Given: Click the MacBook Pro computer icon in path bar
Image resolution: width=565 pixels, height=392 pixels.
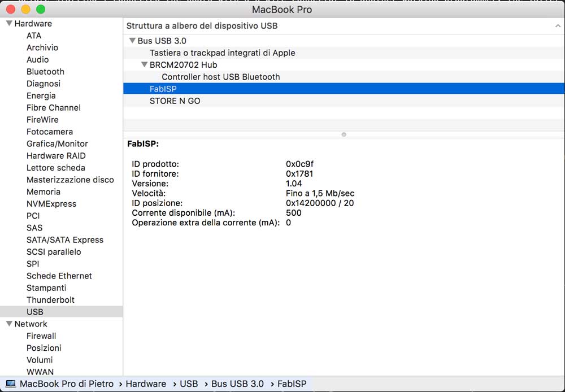Looking at the screenshot, I should tap(11, 384).
